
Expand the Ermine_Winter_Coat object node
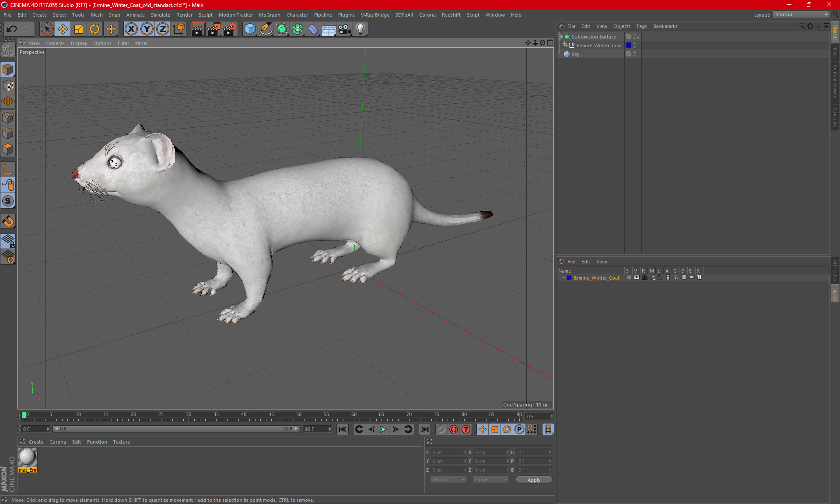[565, 45]
